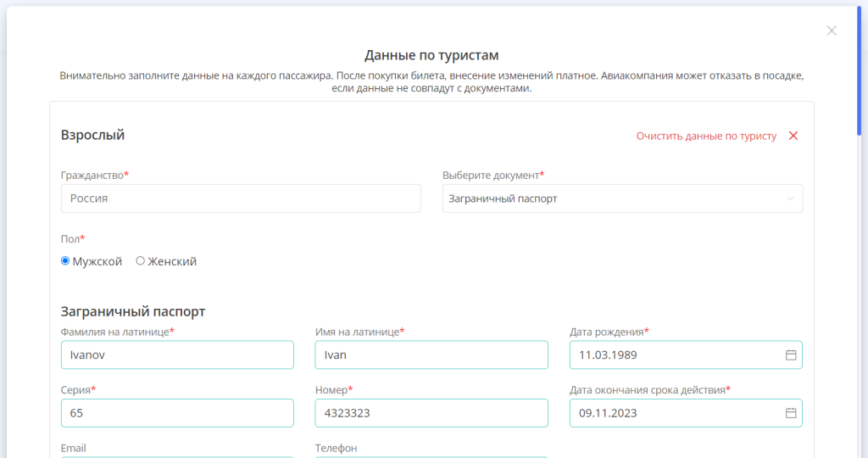Click the 'Взрослый' section title
This screenshot has width=868, height=458.
(92, 135)
